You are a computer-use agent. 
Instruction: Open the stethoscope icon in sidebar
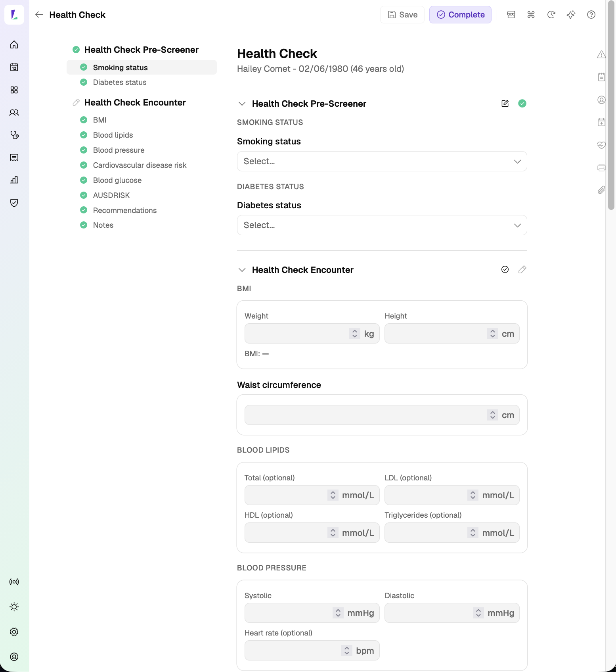pos(14,135)
